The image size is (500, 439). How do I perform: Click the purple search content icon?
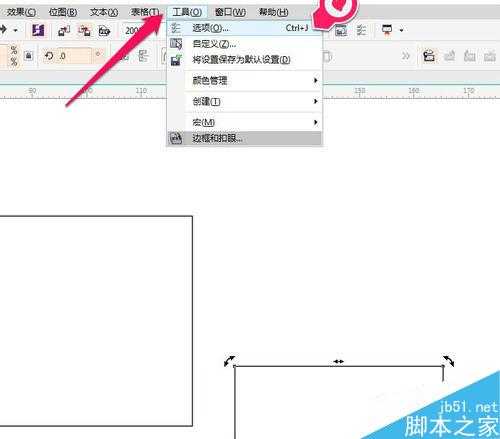(x=38, y=30)
